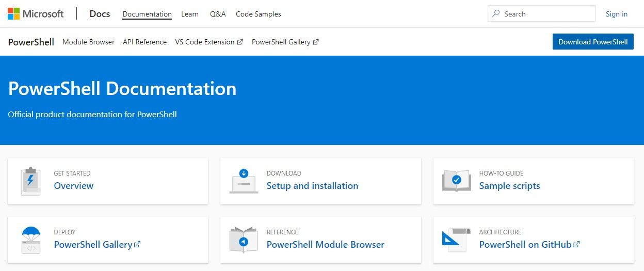The width and height of the screenshot is (644, 271).
Task: Click the REFERENCE label
Action: pyautogui.click(x=282, y=232)
